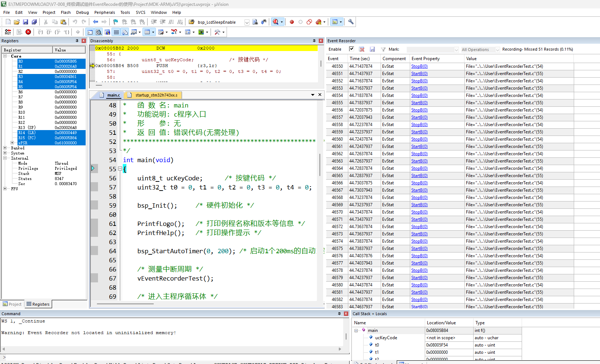Expand the FPU register group
The width and height of the screenshot is (600, 364).
5,189
